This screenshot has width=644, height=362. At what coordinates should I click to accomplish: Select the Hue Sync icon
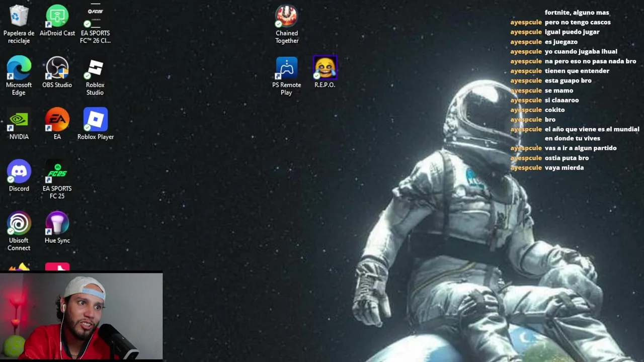point(57,228)
